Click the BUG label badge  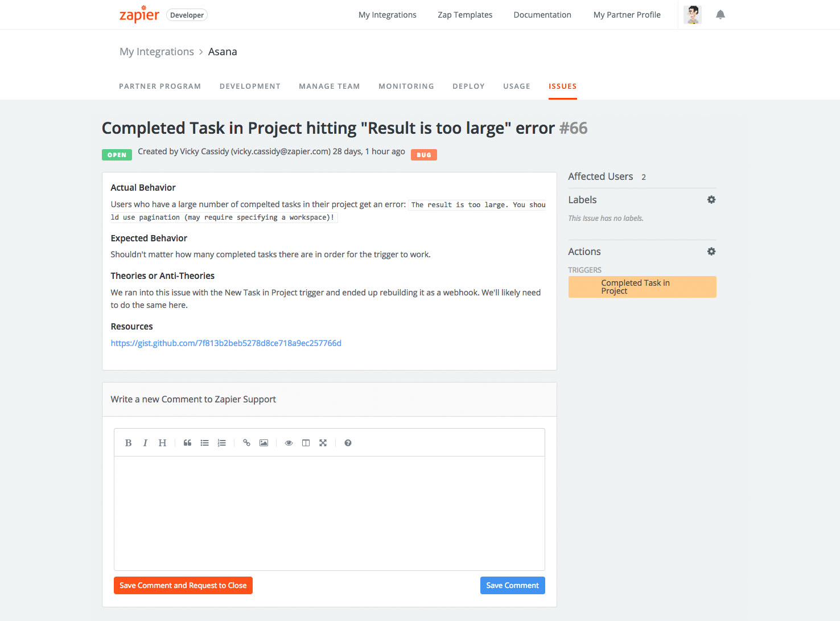pyautogui.click(x=424, y=155)
